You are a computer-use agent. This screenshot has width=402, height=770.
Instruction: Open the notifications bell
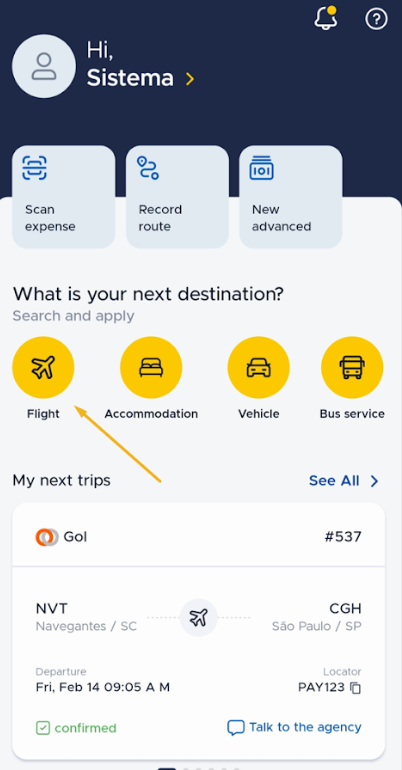(325, 18)
